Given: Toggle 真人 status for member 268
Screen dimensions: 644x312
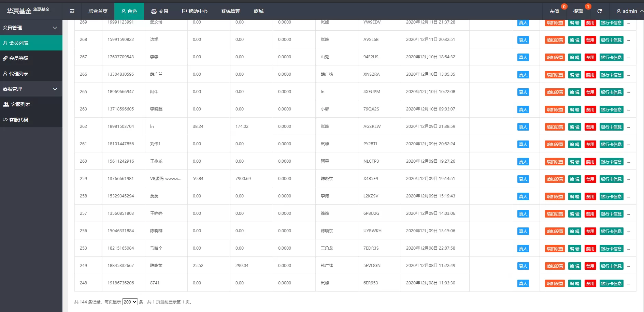Looking at the screenshot, I should (x=523, y=40).
